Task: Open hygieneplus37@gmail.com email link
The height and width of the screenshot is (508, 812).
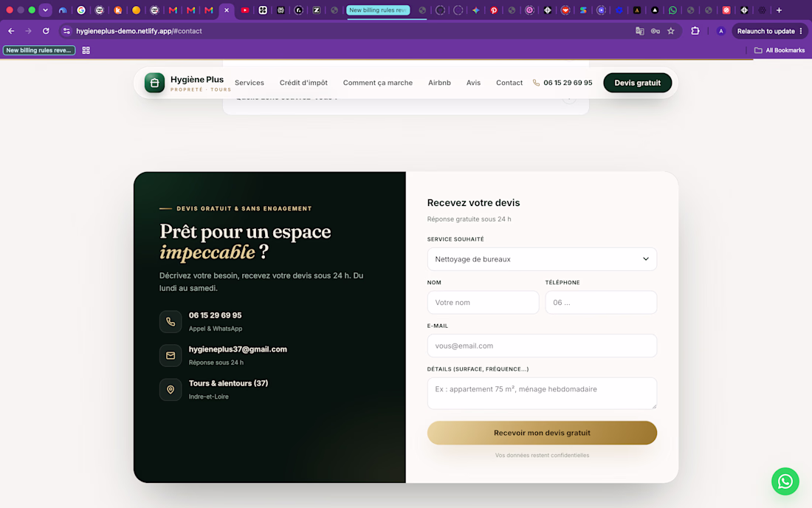Action: click(x=238, y=349)
